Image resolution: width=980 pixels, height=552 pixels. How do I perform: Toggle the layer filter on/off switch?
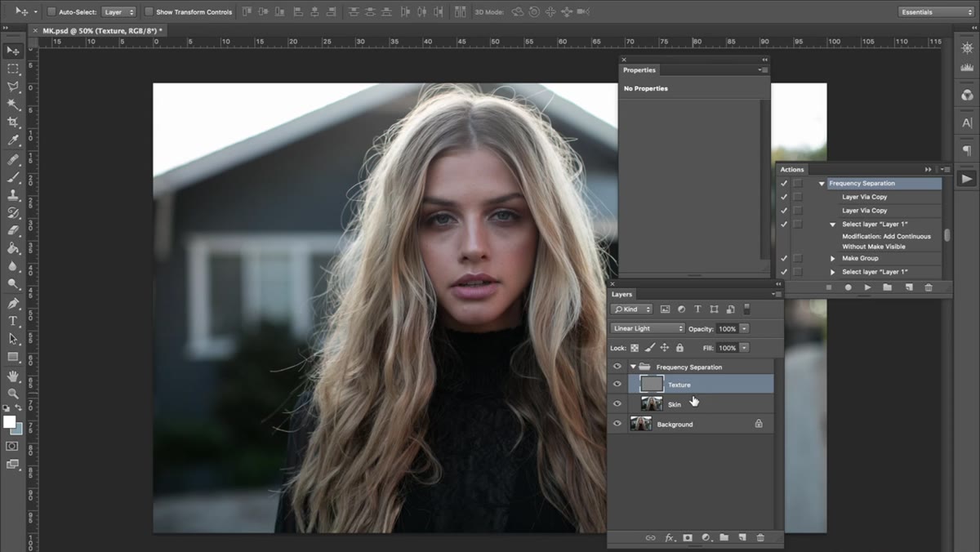pos(746,309)
